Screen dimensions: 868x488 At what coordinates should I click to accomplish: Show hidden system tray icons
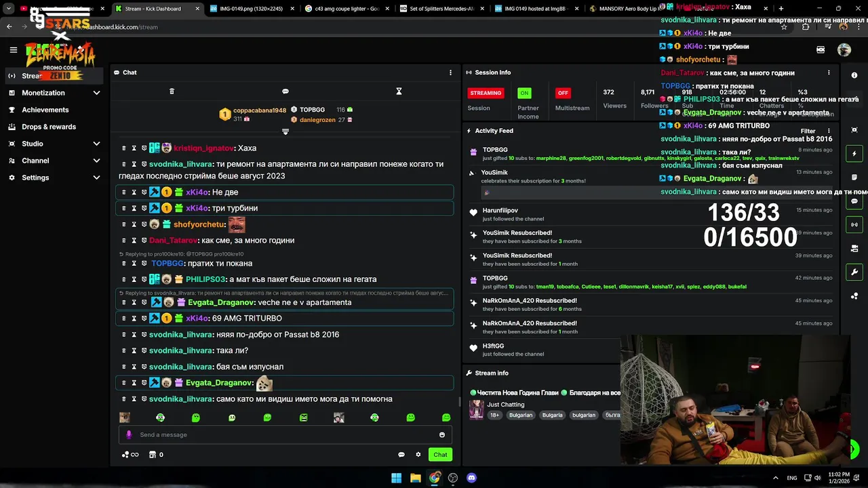click(776, 478)
